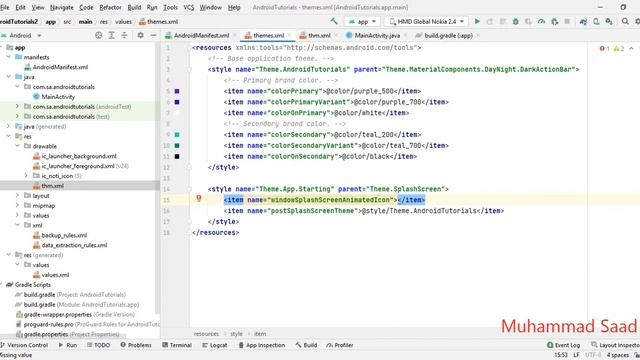
Task: Open the Terminal tool window
Action: [177, 345]
